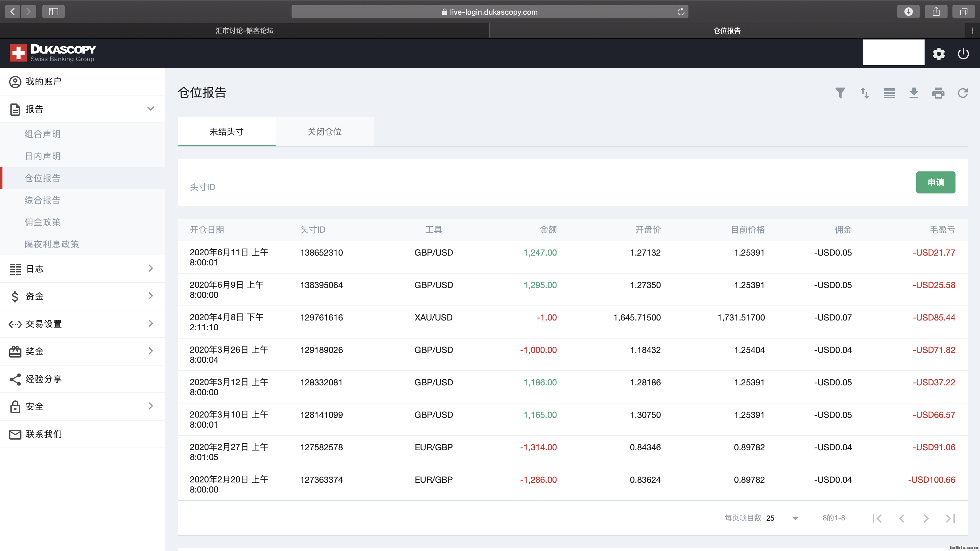Open 联系我们 in the sidebar

[x=83, y=434]
